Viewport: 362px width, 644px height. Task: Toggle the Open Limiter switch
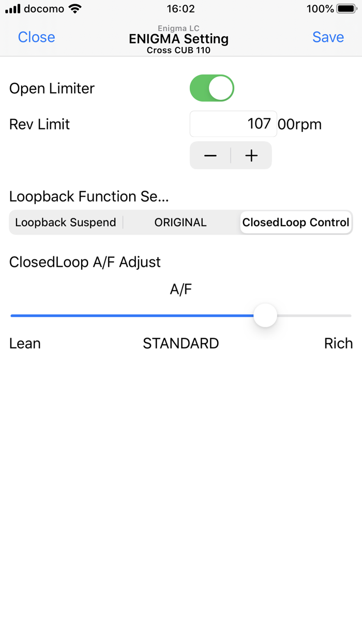tap(212, 88)
